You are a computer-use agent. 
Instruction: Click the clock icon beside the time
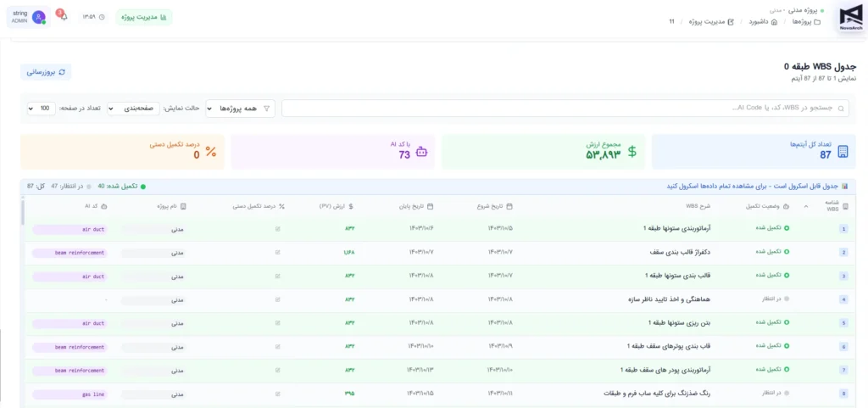pyautogui.click(x=103, y=17)
